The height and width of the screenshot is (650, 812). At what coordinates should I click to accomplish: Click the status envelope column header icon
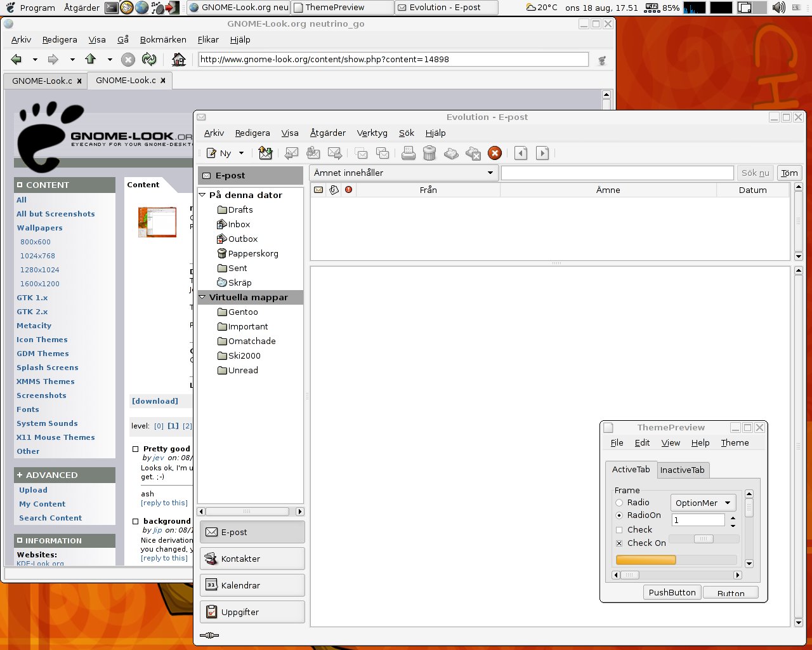pos(318,190)
